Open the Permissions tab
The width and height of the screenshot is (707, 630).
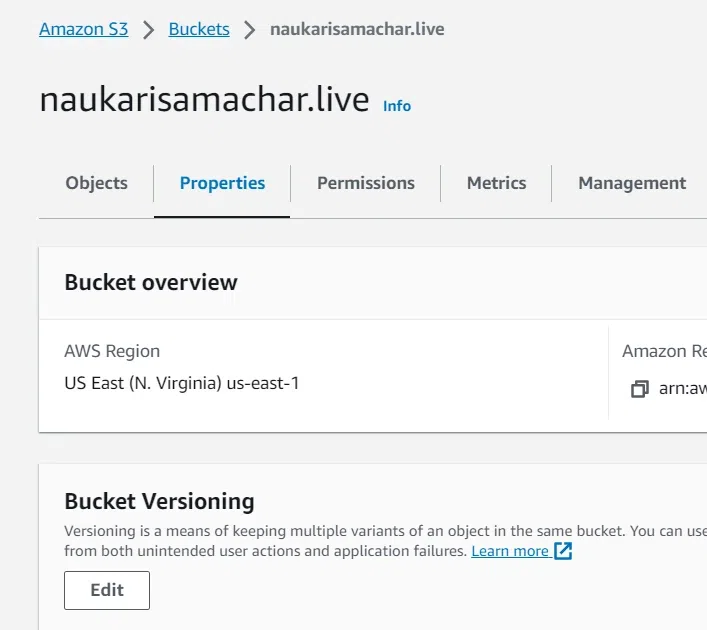(366, 183)
